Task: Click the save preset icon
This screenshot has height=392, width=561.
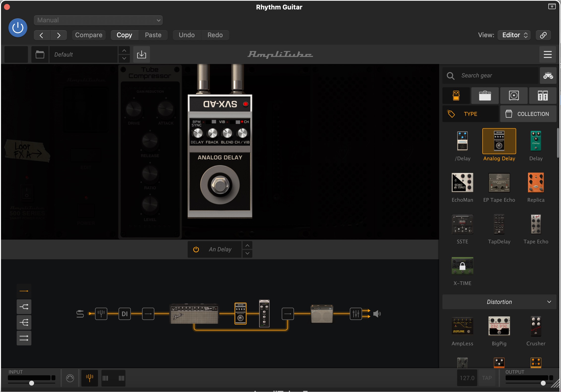Action: point(141,54)
